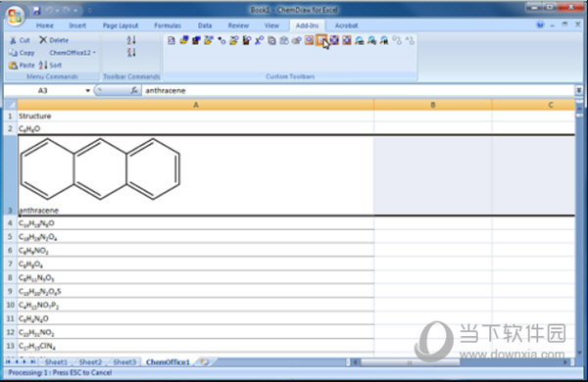
Task: Click the last orange-framed toolbar icon before search icons
Action: (347, 40)
